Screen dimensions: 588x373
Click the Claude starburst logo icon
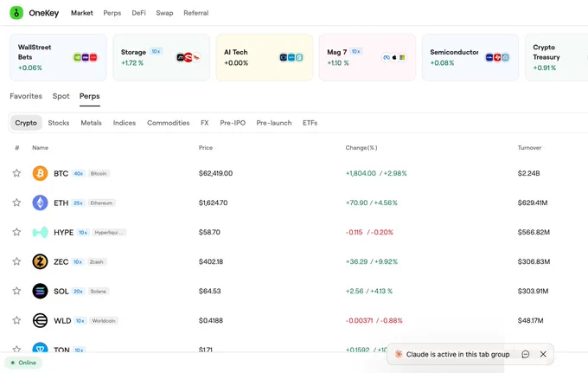click(399, 354)
